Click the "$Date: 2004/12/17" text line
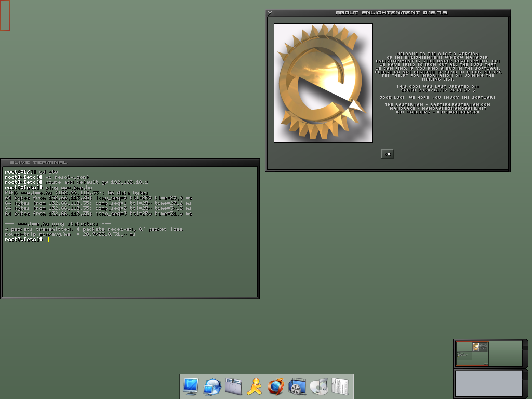Screen dimensions: 532x399 point(437,90)
